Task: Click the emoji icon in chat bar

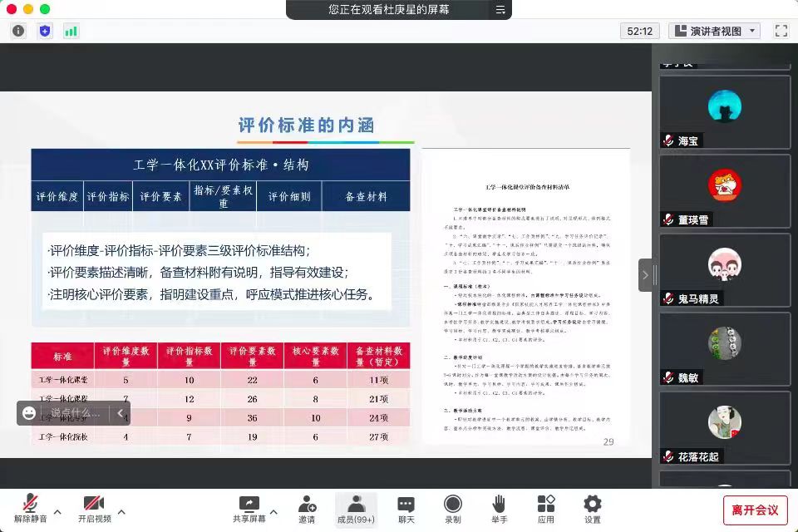Action: [x=30, y=412]
